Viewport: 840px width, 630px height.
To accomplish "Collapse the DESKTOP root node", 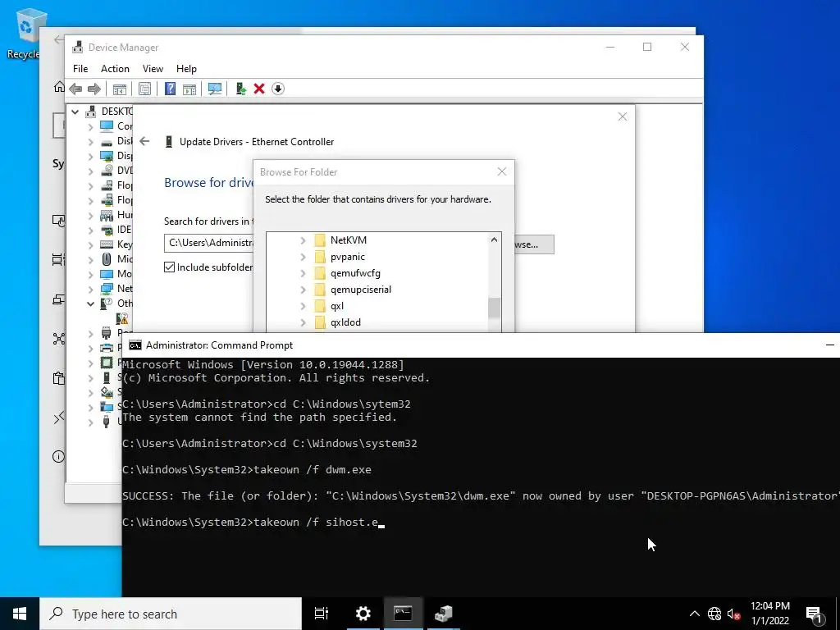I will click(75, 112).
